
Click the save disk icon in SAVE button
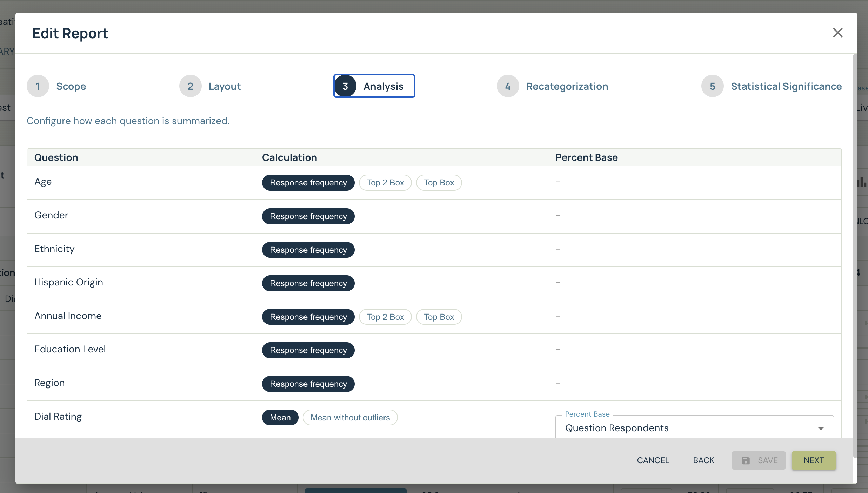746,460
